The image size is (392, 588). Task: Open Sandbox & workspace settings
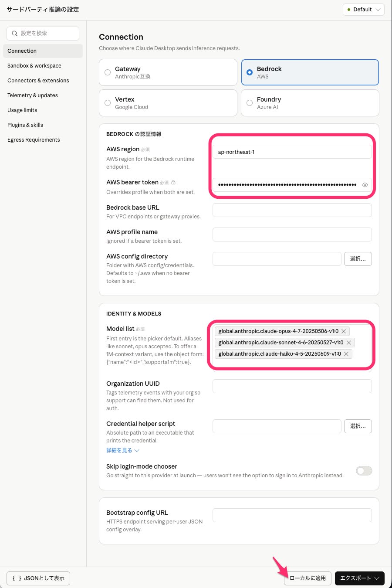tap(34, 66)
